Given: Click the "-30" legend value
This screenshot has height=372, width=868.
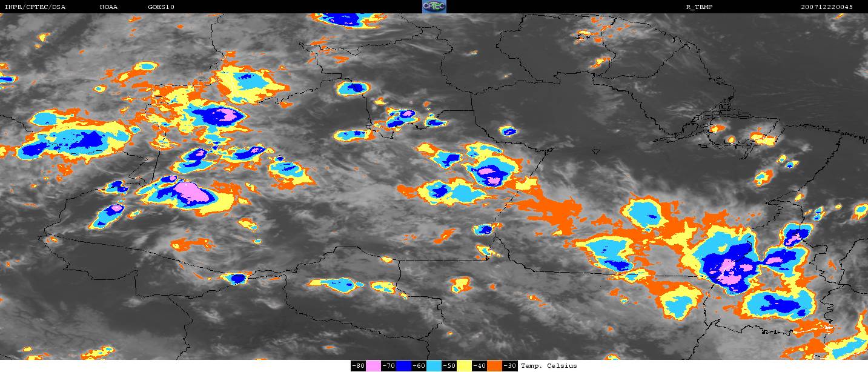Looking at the screenshot, I should (510, 366).
